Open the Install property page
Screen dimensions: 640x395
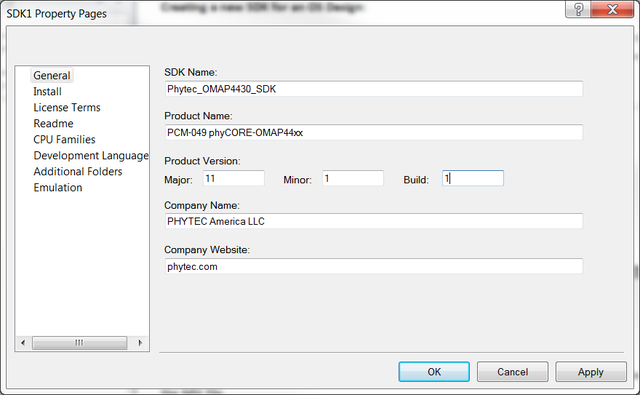[47, 91]
